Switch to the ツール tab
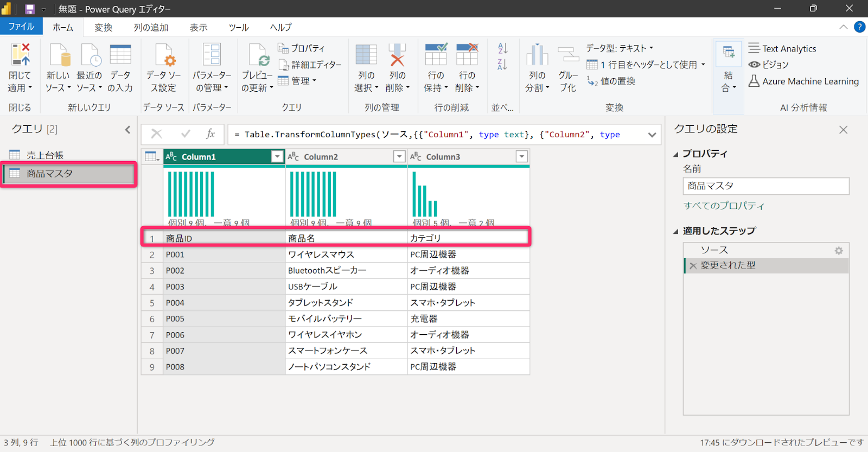The width and height of the screenshot is (868, 452). (x=239, y=27)
